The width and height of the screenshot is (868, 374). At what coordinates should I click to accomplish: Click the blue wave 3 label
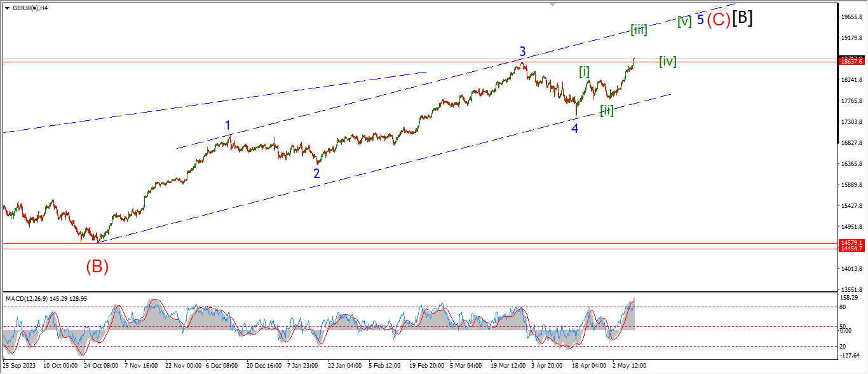(x=522, y=52)
